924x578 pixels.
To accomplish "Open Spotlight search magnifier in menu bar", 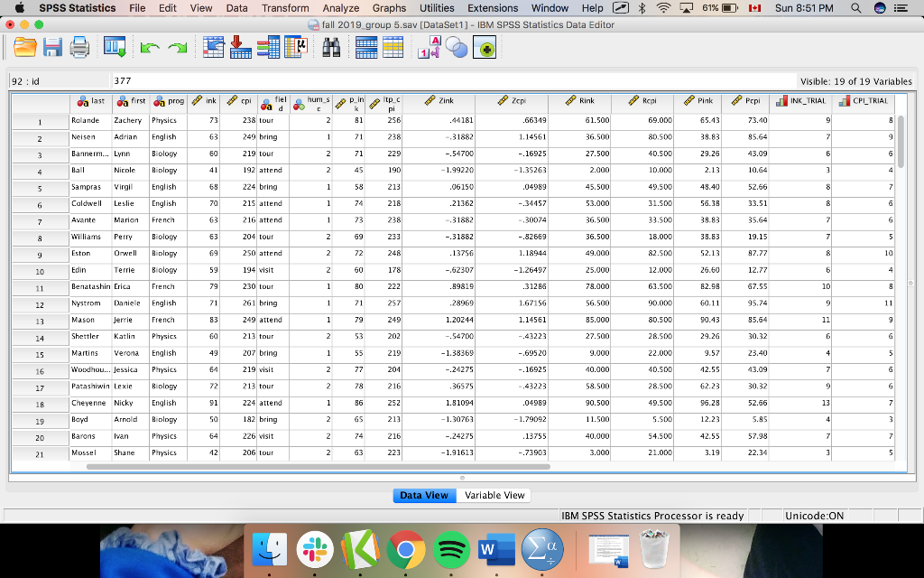I will [x=855, y=7].
